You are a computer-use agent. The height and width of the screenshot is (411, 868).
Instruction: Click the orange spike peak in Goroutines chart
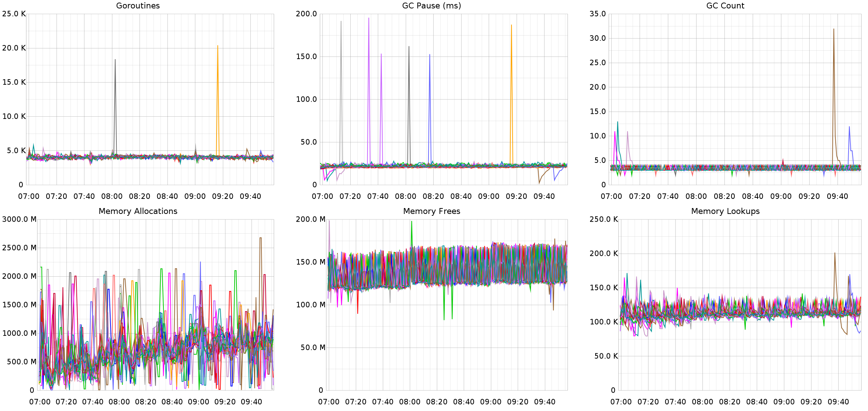218,46
